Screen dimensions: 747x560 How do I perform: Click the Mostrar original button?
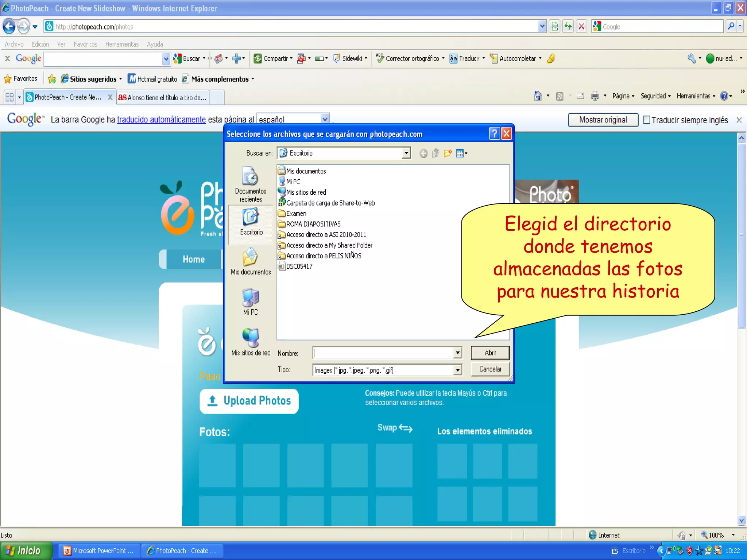tap(603, 120)
